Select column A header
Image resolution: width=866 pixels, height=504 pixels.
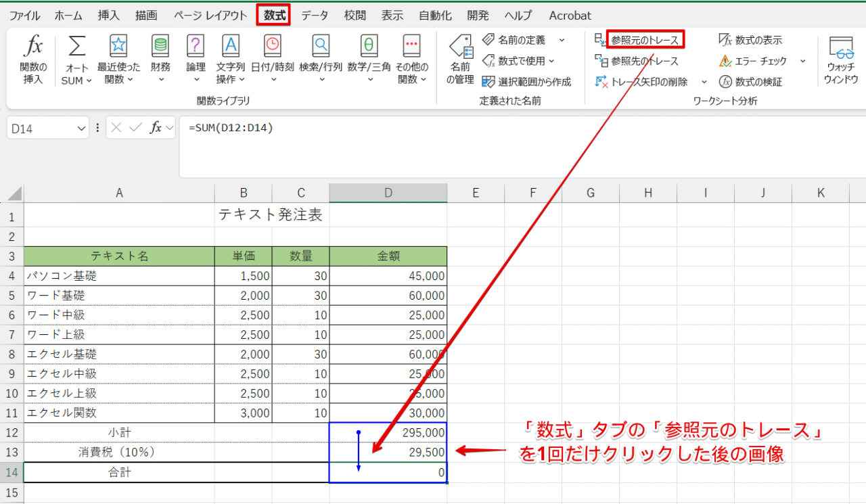click(x=119, y=193)
